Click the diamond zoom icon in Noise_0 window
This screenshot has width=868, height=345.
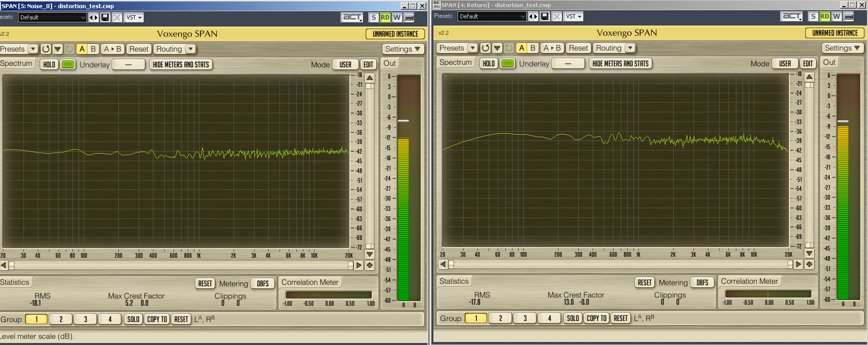point(370,265)
